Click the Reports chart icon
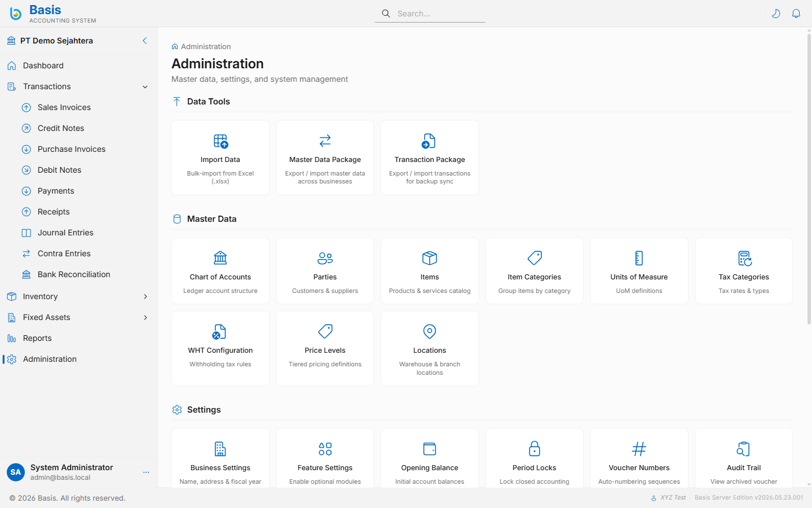 pos(12,338)
